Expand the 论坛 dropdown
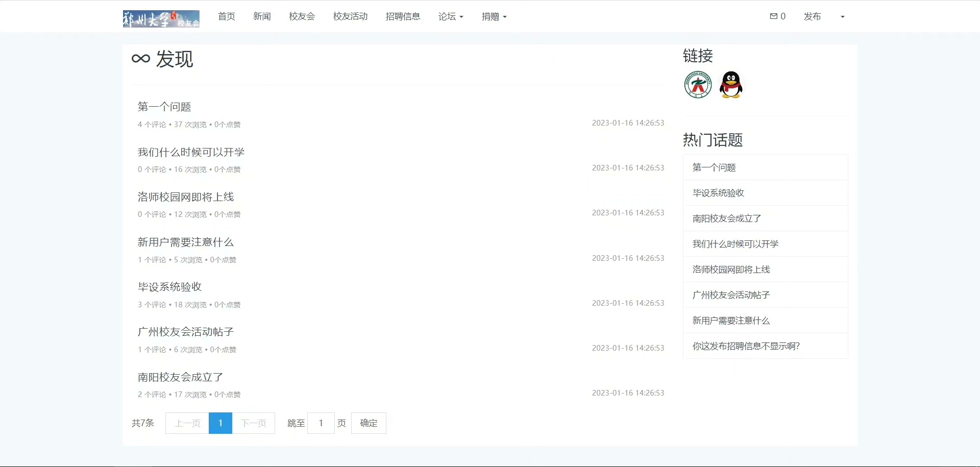This screenshot has width=980, height=467. (451, 16)
